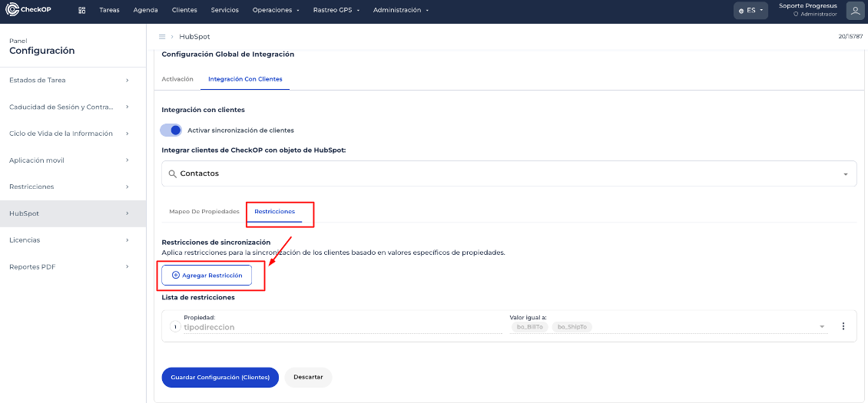Go to Clientes in top menu
The width and height of the screenshot is (868, 403).
tap(184, 10)
